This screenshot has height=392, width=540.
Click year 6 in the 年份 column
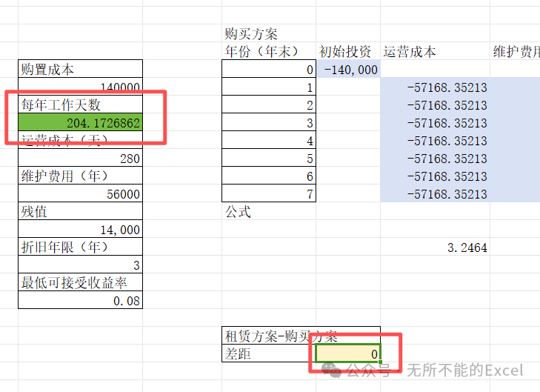tap(269, 176)
